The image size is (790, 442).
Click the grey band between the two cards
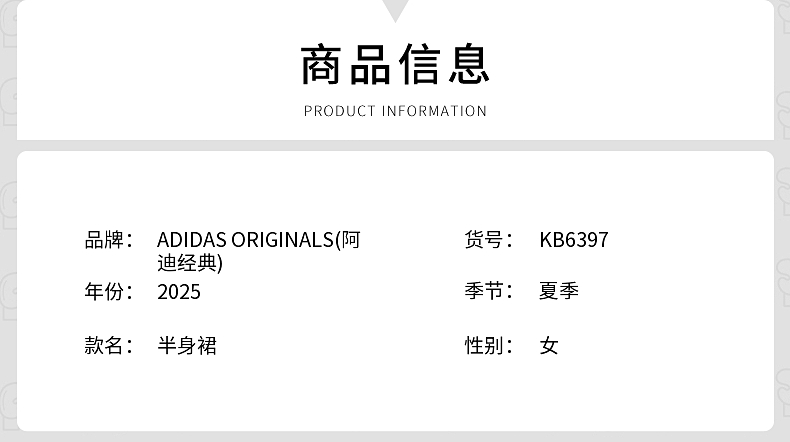point(395,145)
